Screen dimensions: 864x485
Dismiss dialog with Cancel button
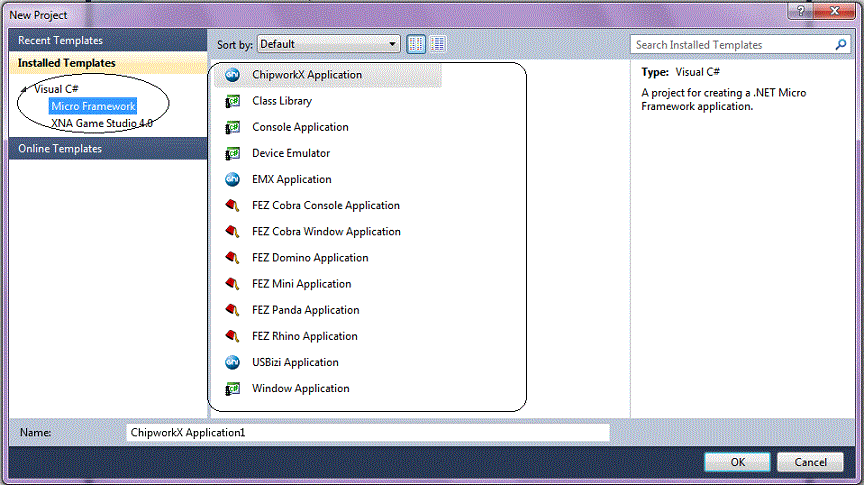pos(810,462)
